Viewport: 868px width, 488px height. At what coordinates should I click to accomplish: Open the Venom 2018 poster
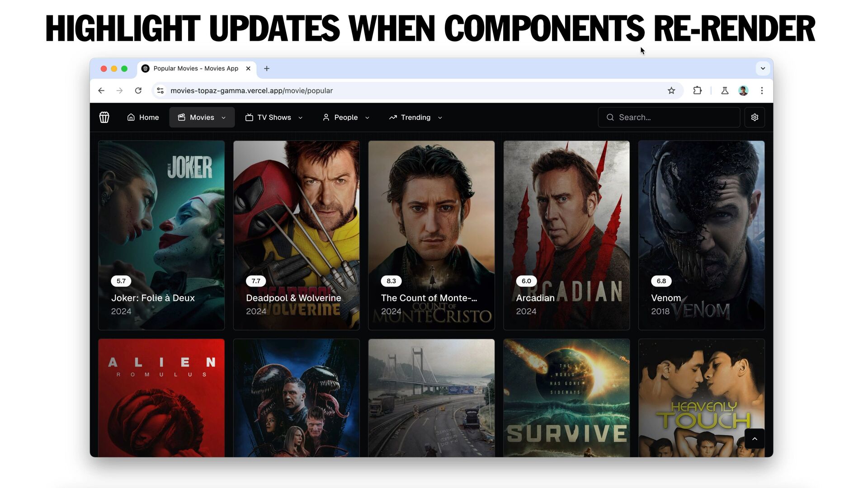[x=701, y=235]
